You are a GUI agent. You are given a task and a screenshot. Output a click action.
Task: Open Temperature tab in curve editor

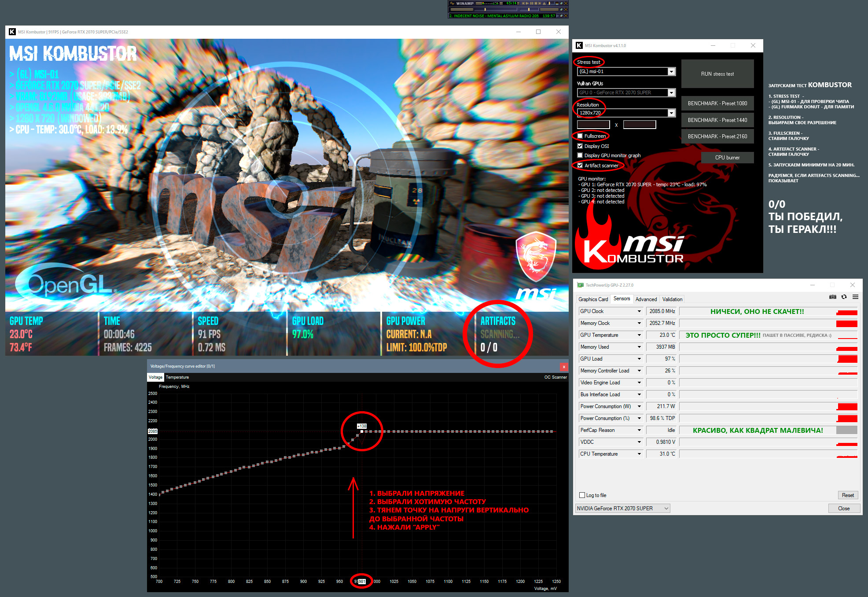coord(177,377)
